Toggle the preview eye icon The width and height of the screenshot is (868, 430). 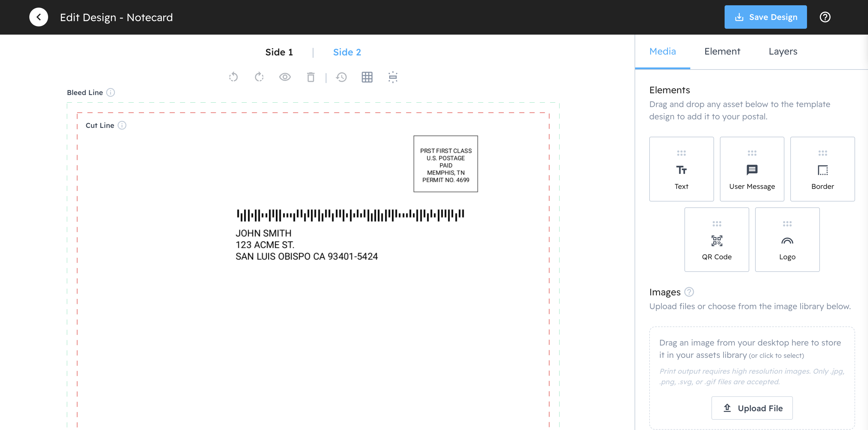coord(285,77)
